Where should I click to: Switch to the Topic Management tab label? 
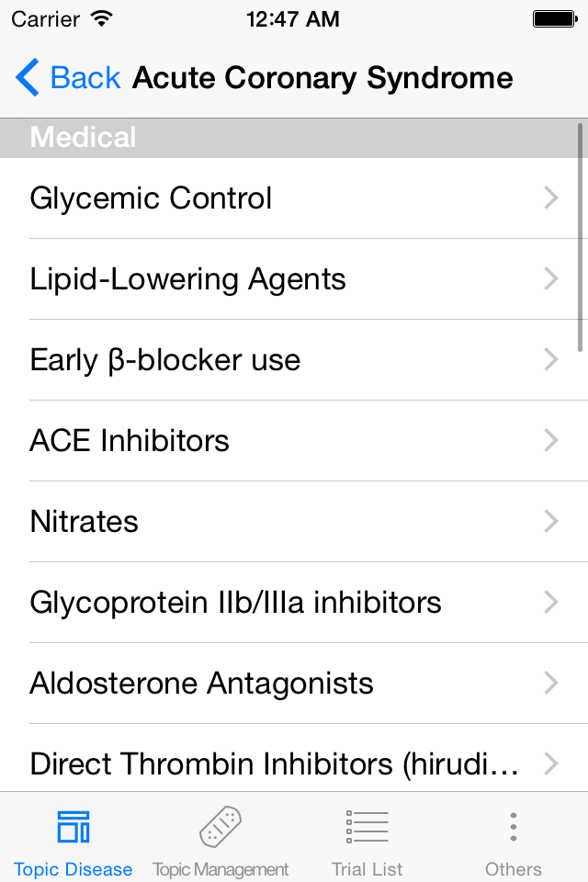[220, 870]
